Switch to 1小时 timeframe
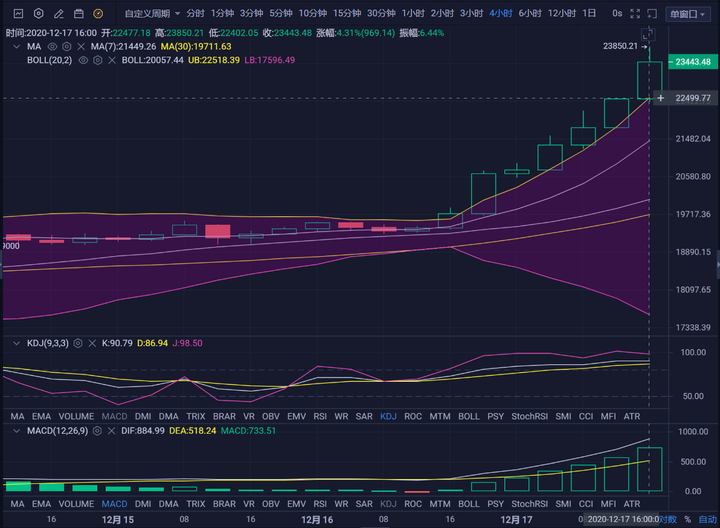720x528 pixels. point(413,14)
